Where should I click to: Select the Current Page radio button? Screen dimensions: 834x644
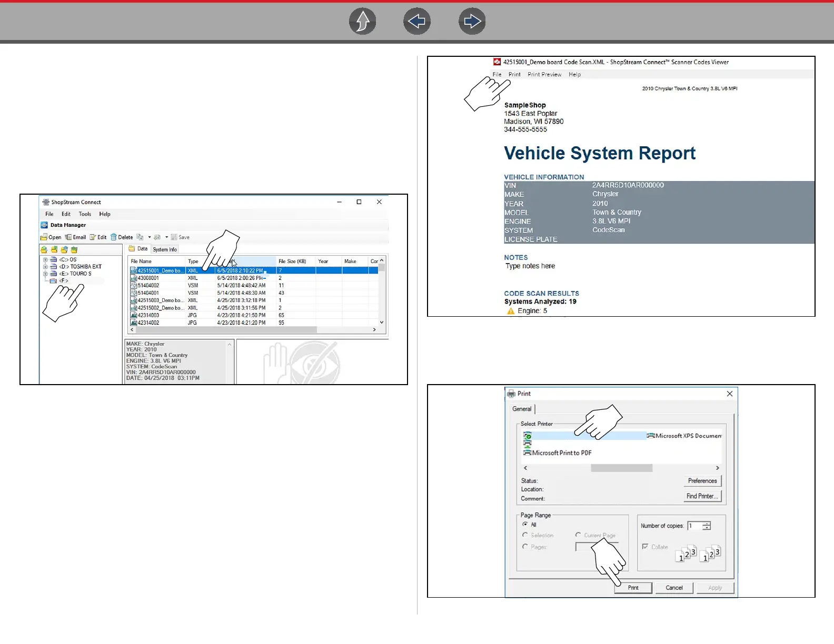[578, 535]
